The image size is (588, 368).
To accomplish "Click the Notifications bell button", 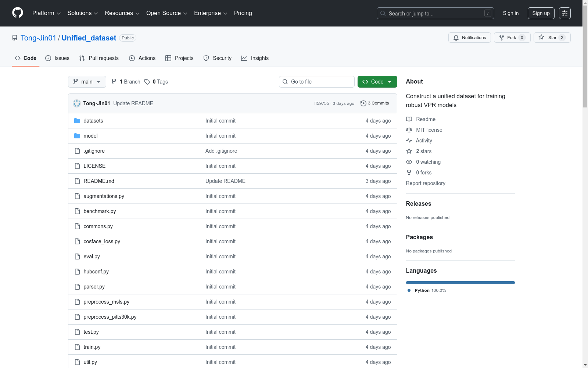I will pos(469,38).
